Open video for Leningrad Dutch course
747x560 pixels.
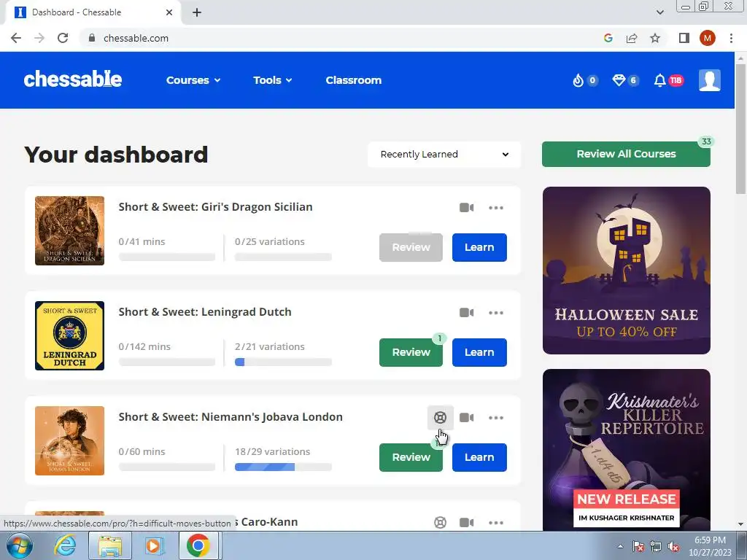(466, 312)
